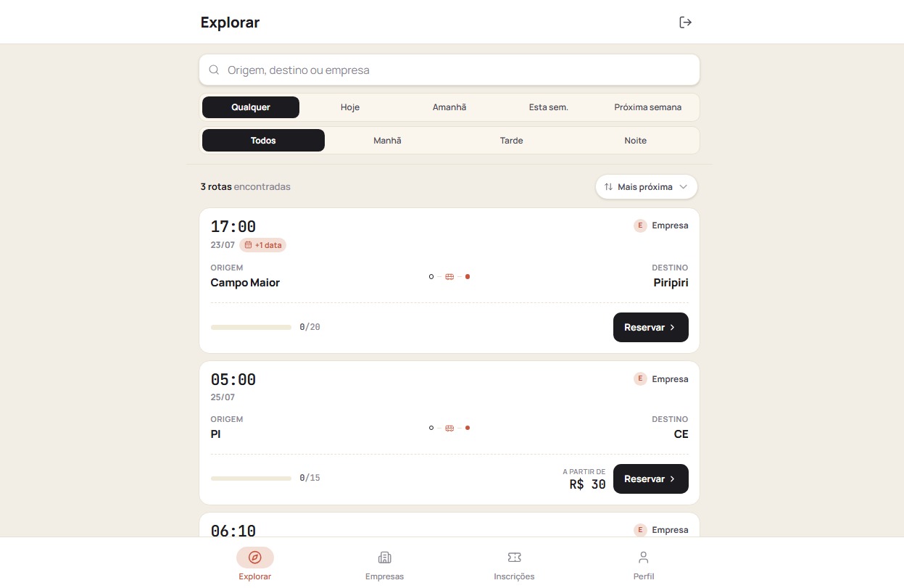The width and height of the screenshot is (904, 588).
Task: Select the Amanhã date filter
Action: point(449,107)
